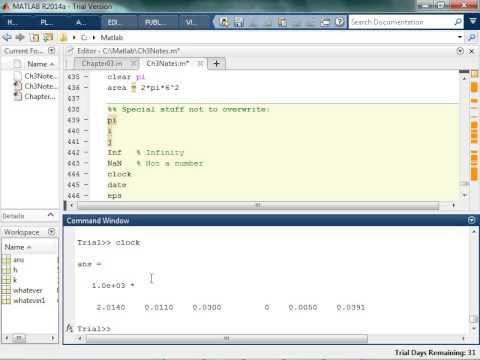Open the address bar path history dropdown
The height and width of the screenshot is (360, 480).
click(x=460, y=37)
